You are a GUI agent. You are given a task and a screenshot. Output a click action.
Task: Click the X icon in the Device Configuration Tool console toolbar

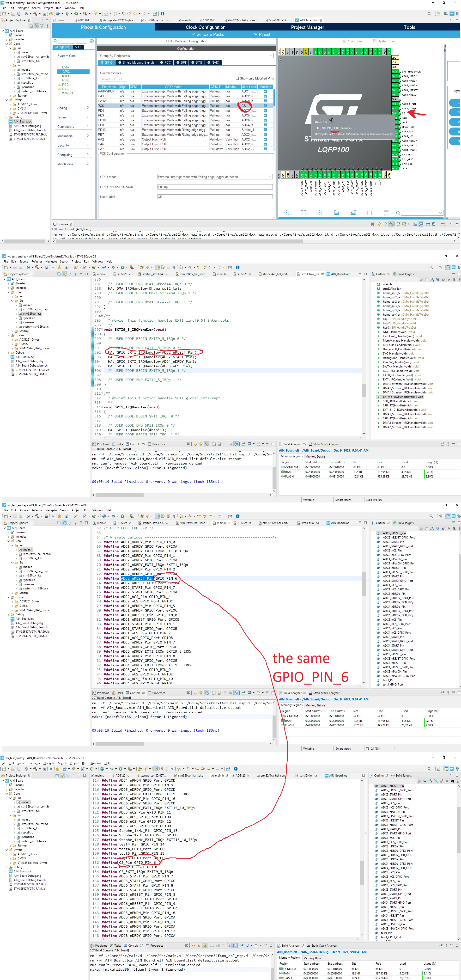pos(372,224)
